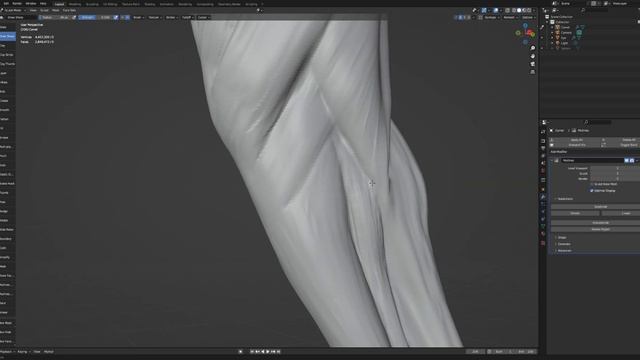Select the Inflate sculpt brush
The height and width of the screenshot is (360, 640).
[x=7, y=82]
